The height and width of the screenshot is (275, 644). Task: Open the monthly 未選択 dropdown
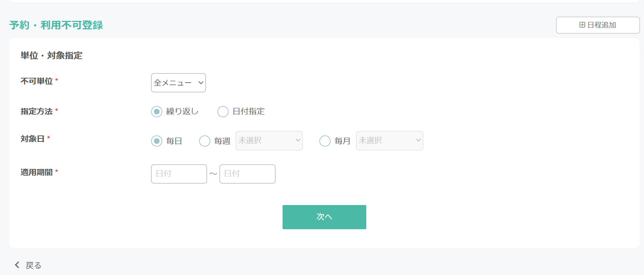click(x=390, y=141)
